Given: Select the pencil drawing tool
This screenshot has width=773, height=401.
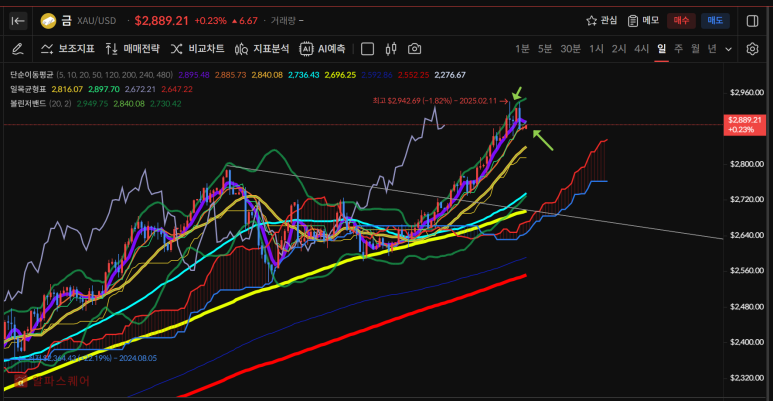Looking at the screenshot, I should 17,49.
